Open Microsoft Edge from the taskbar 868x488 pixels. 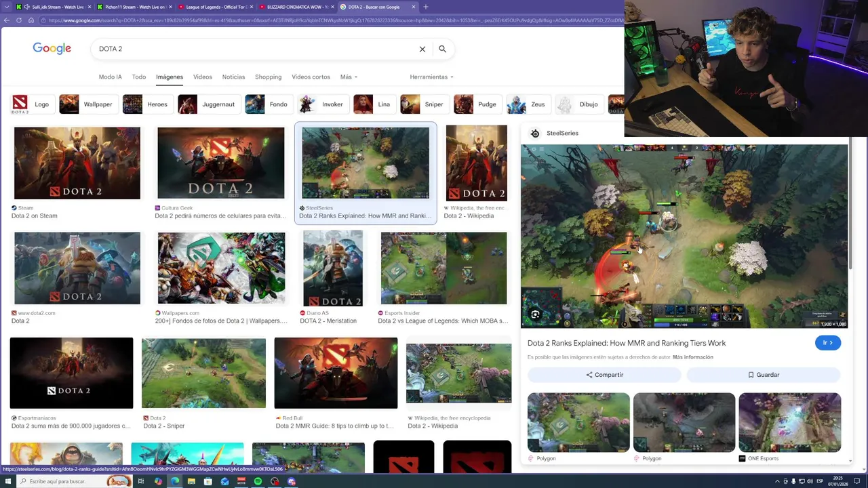coord(175,481)
